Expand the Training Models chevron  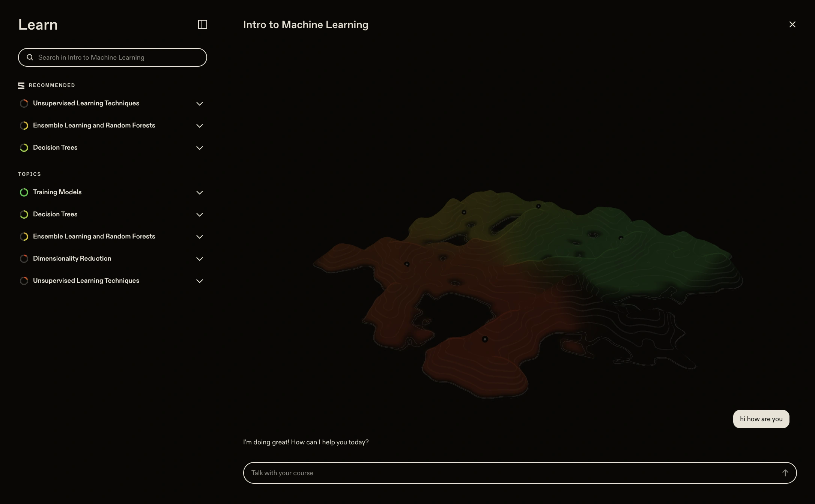[x=200, y=192]
